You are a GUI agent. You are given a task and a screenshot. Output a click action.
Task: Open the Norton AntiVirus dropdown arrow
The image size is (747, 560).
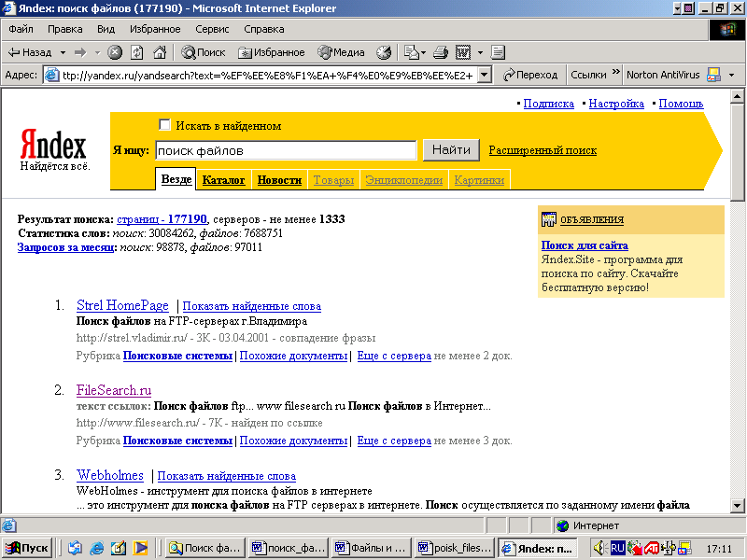732,75
